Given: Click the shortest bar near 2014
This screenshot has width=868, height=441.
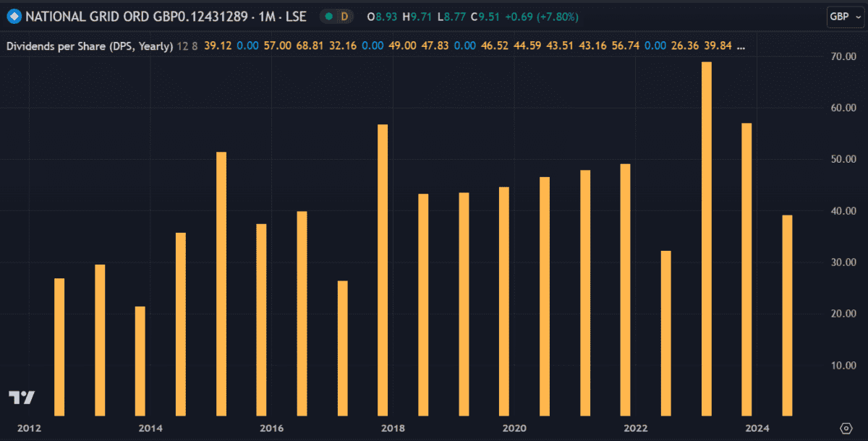Looking at the screenshot, I should 140,361.
